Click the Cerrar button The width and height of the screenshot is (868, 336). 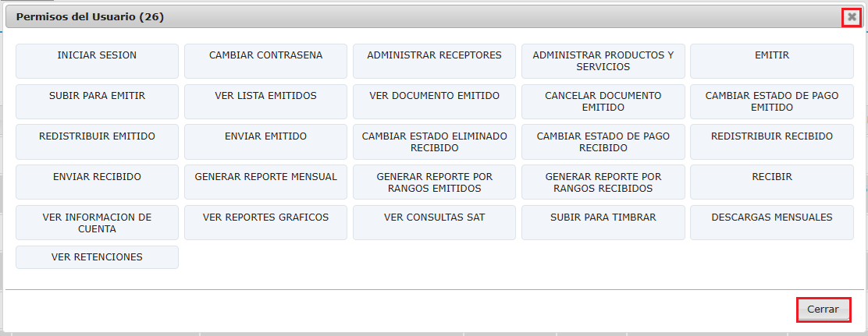pos(824,309)
